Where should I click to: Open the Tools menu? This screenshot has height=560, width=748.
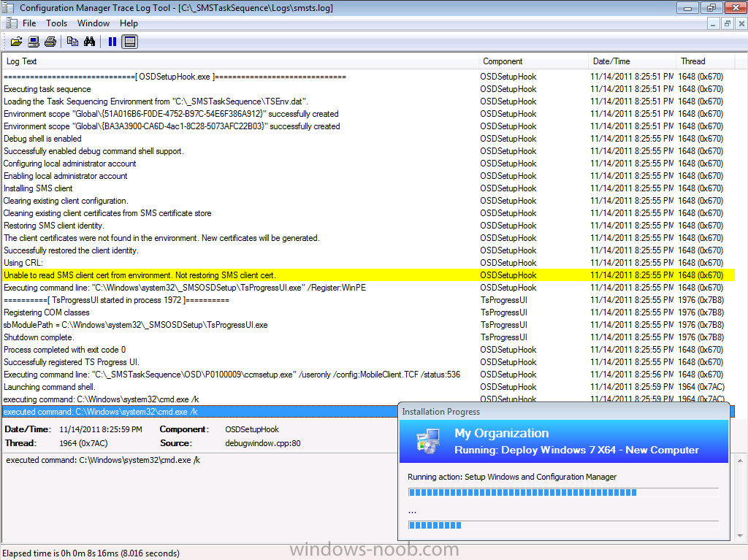pos(56,23)
